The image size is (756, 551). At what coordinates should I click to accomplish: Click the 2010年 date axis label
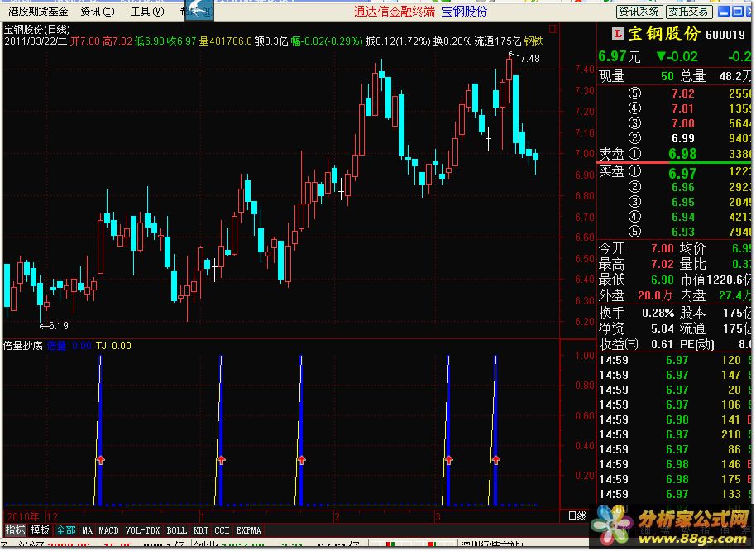[x=22, y=517]
